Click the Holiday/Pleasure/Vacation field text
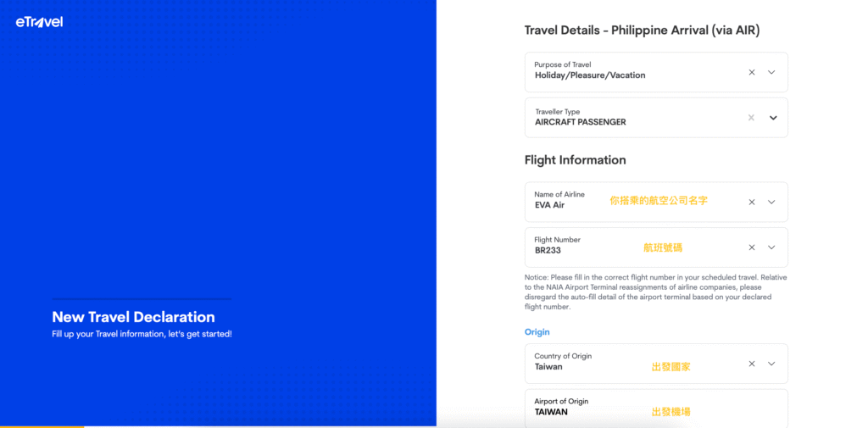 (590, 75)
